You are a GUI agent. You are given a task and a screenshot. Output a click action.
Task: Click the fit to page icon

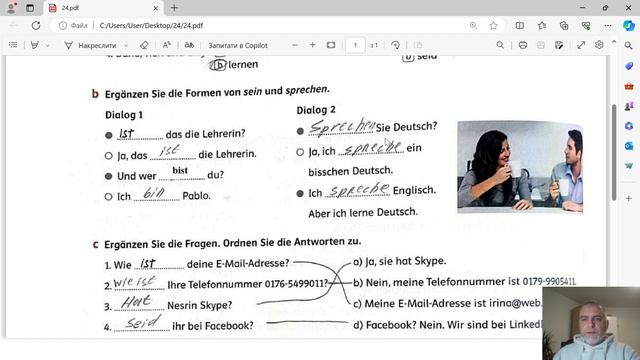331,45
